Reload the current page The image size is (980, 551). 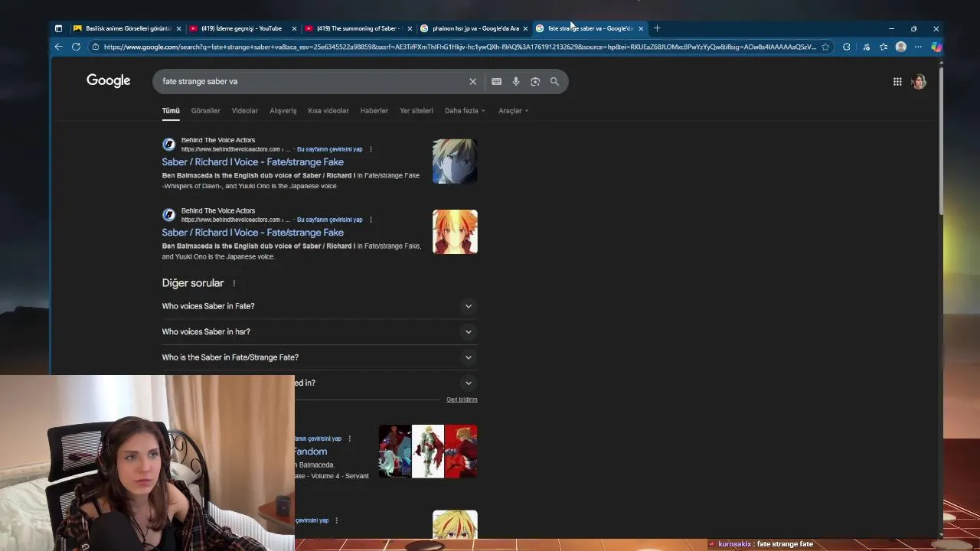coord(76,47)
